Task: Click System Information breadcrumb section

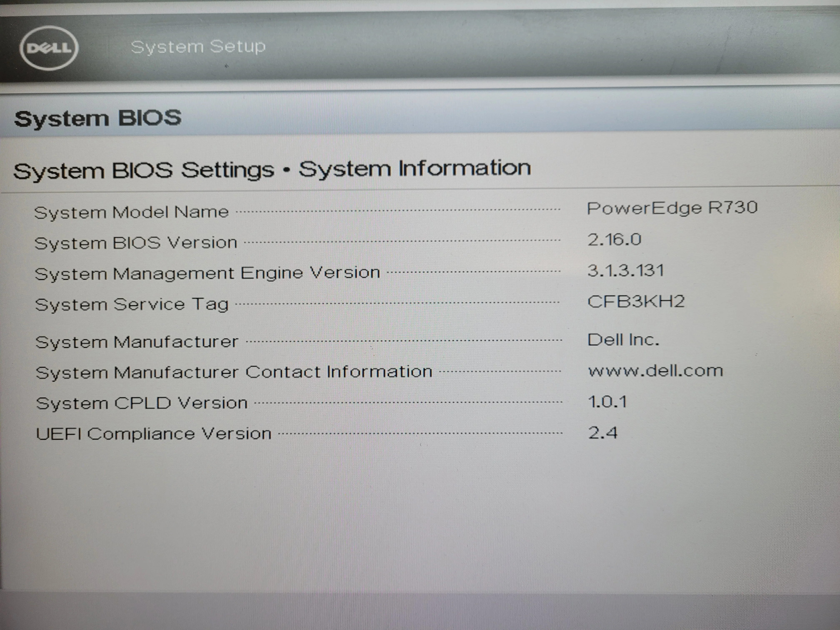Action: 415,169
